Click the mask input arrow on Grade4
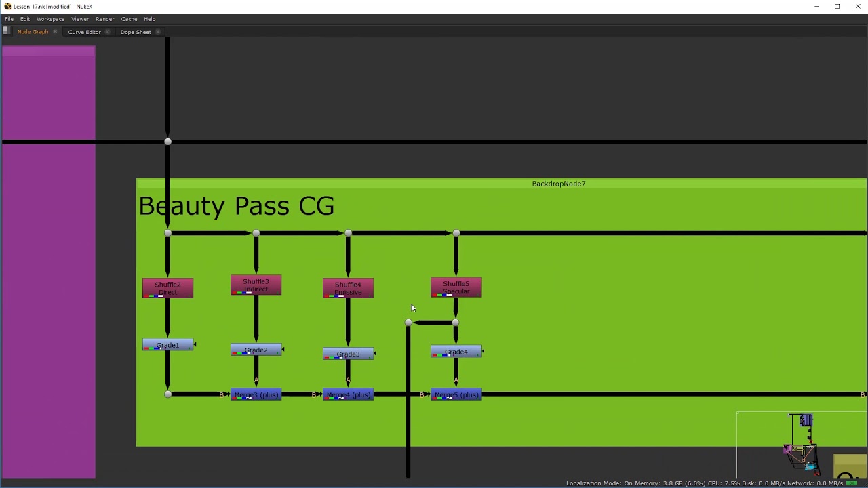This screenshot has height=488, width=868. tap(483, 351)
